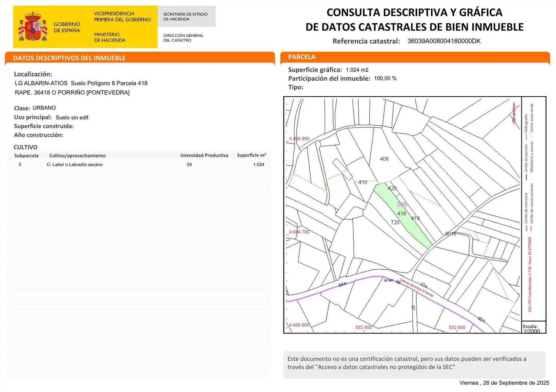The width and height of the screenshot is (556, 392).
Task: Click the DATOS DESCRIPTIVOS DEL INMUEBLE header
Action: coord(69,58)
